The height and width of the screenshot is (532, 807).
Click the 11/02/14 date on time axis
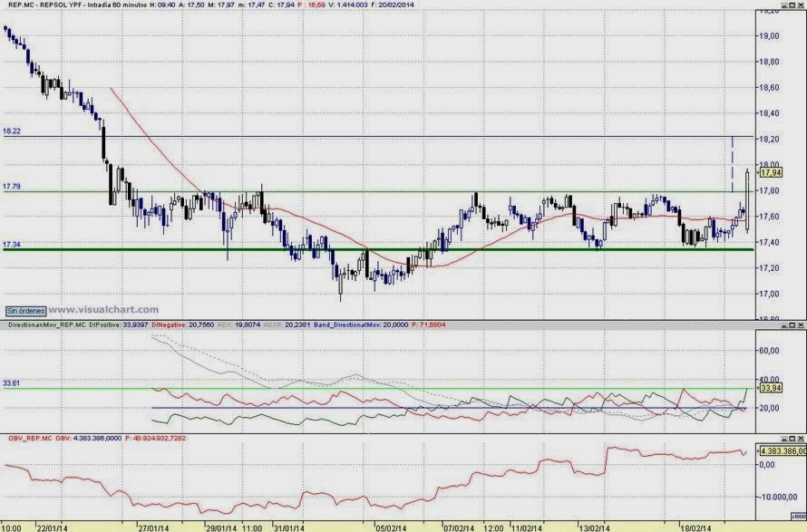[527, 527]
